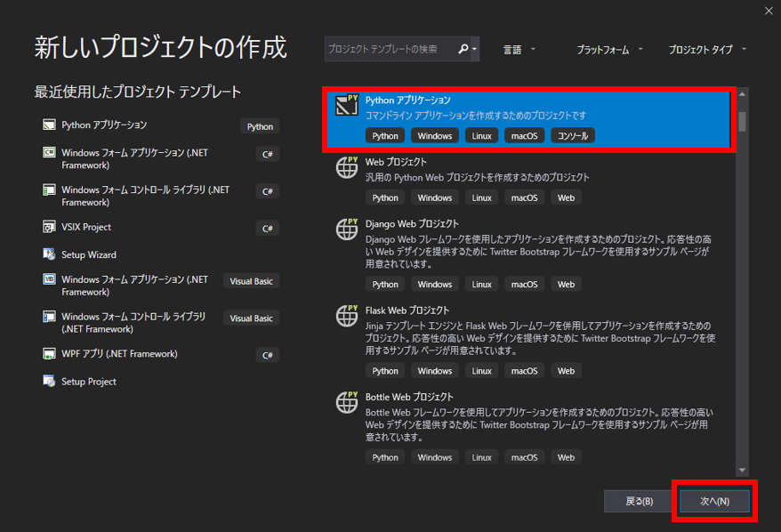Click the Setup Wizard icon
781x532 pixels.
[49, 254]
